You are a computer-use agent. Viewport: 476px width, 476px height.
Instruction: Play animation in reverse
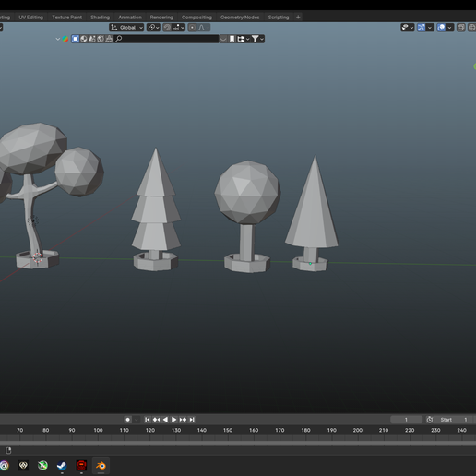click(x=165, y=420)
